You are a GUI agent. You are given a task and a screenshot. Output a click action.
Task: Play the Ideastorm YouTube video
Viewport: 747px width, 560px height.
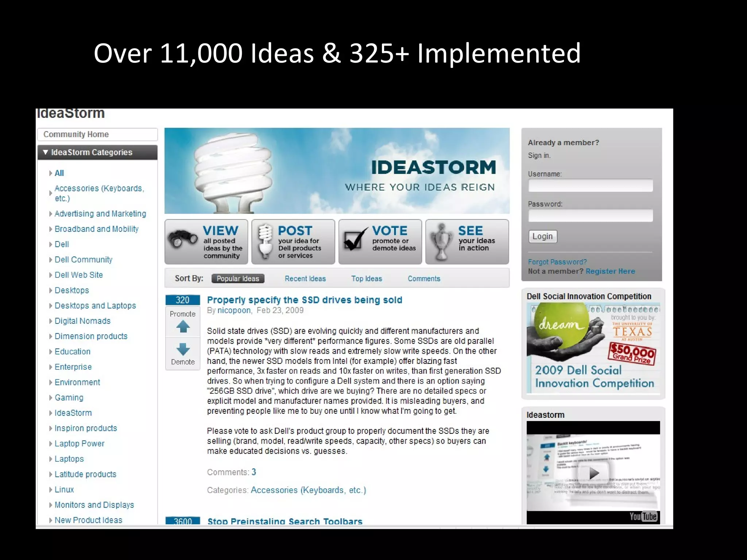pos(594,473)
